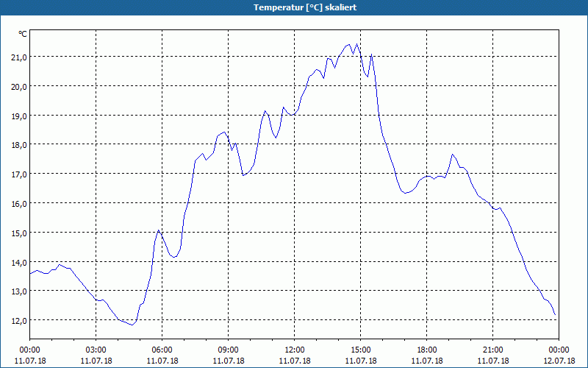
Task: Click the 12,0 y-axis label
Action: pyautogui.click(x=19, y=320)
